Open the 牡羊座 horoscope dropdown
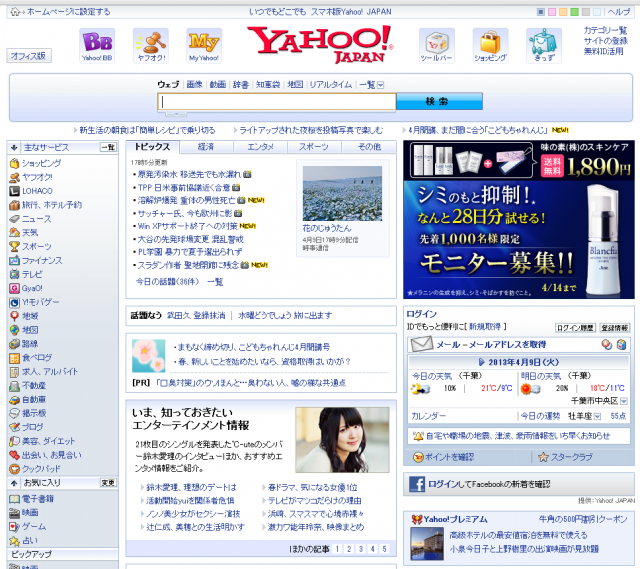 pyautogui.click(x=597, y=416)
